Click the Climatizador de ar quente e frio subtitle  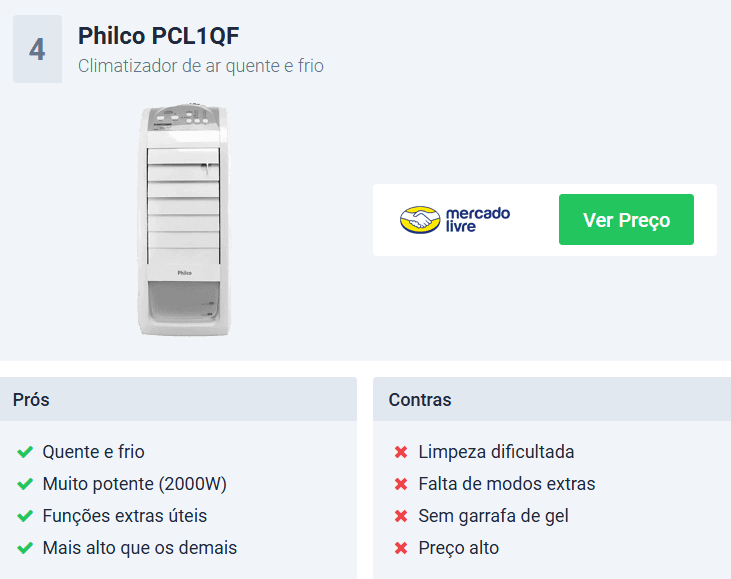(x=201, y=66)
